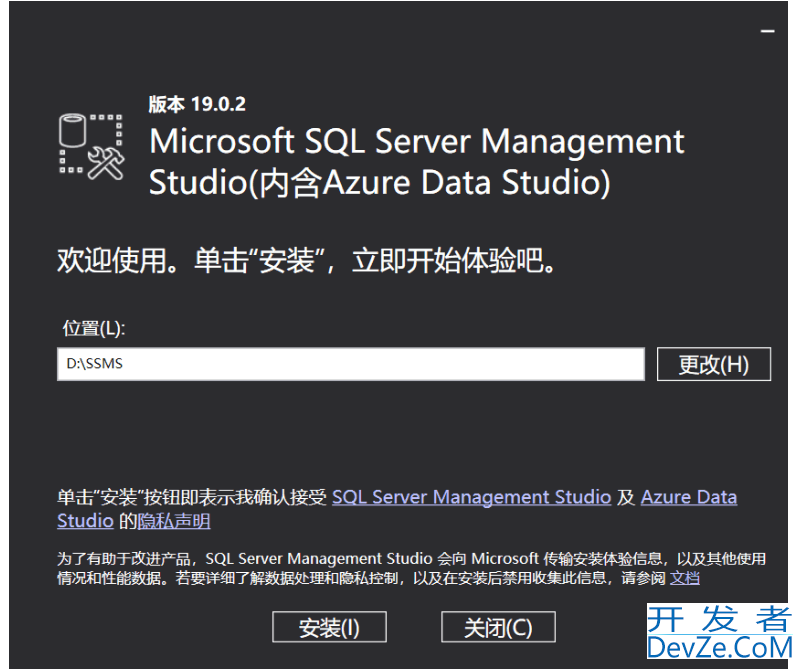The image size is (803, 669).
Task: Click the Microsoft SQL Server Management Studio title
Action: (416, 162)
